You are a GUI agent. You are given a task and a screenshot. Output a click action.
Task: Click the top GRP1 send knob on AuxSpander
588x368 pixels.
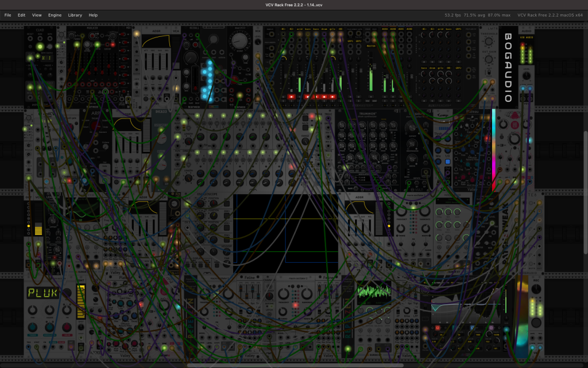pos(459,34)
